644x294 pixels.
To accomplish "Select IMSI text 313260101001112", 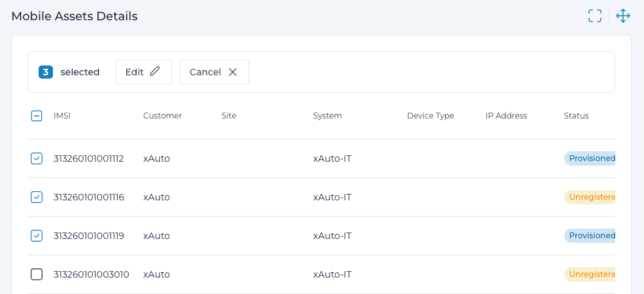I will click(89, 158).
